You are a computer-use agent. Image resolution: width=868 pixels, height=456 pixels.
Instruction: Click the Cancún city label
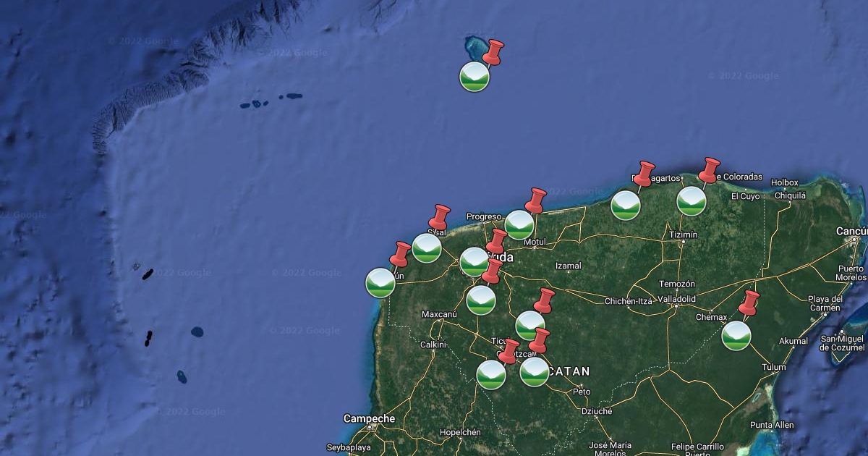pos(851,231)
